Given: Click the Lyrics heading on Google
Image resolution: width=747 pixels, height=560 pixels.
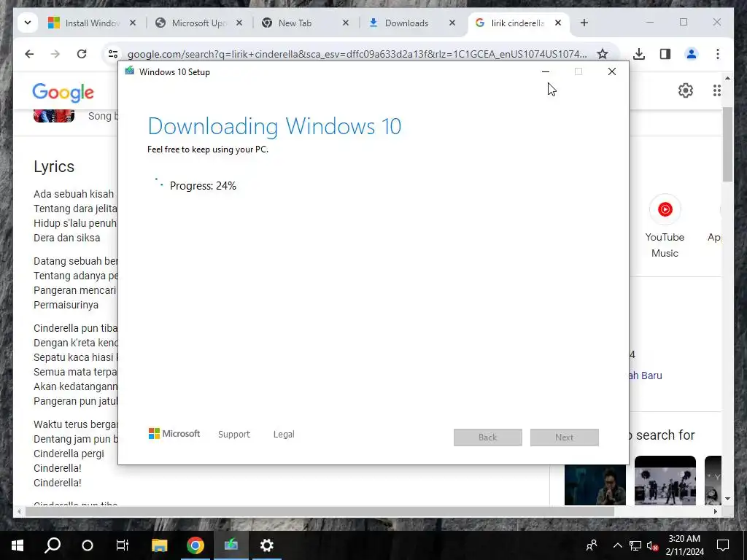Looking at the screenshot, I should click(54, 167).
